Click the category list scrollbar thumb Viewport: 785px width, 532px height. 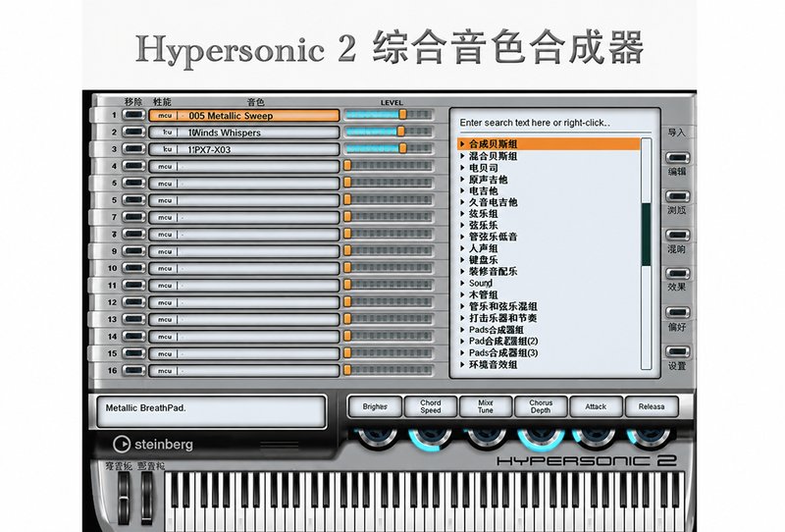647,235
